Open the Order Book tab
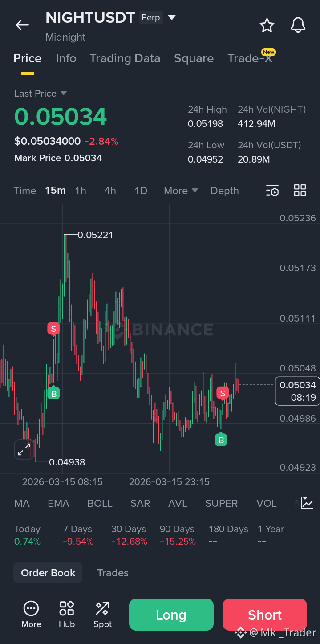The image size is (320, 644). [48, 573]
